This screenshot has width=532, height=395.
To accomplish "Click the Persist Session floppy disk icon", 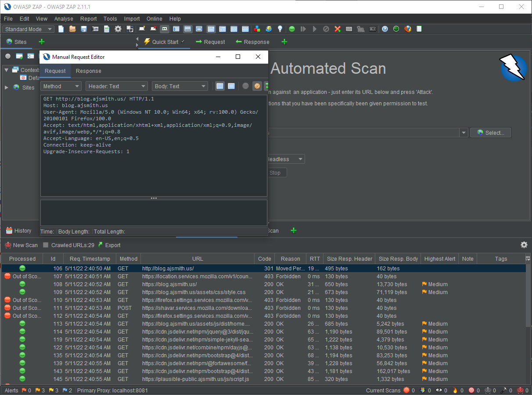I will (83, 29).
